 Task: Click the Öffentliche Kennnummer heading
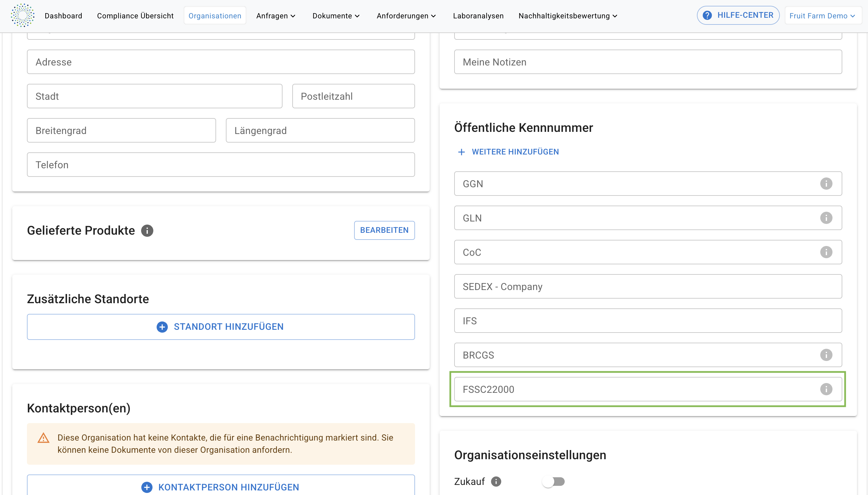[523, 128]
